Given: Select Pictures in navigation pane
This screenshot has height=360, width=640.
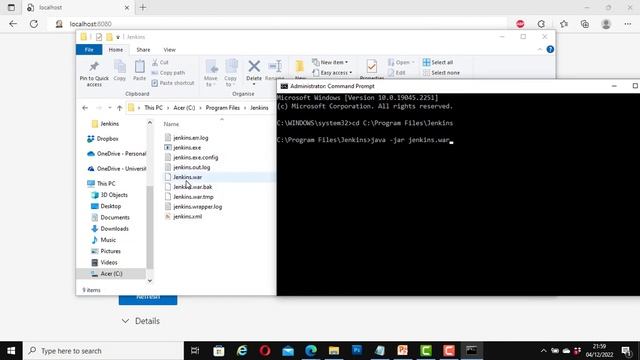Looking at the screenshot, I should pyautogui.click(x=110, y=251).
